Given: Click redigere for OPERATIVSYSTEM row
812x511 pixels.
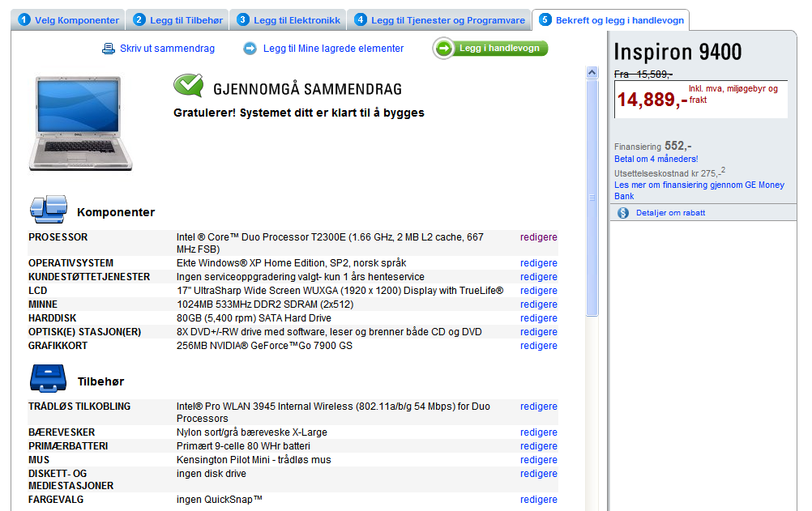Looking at the screenshot, I should click(x=539, y=263).
